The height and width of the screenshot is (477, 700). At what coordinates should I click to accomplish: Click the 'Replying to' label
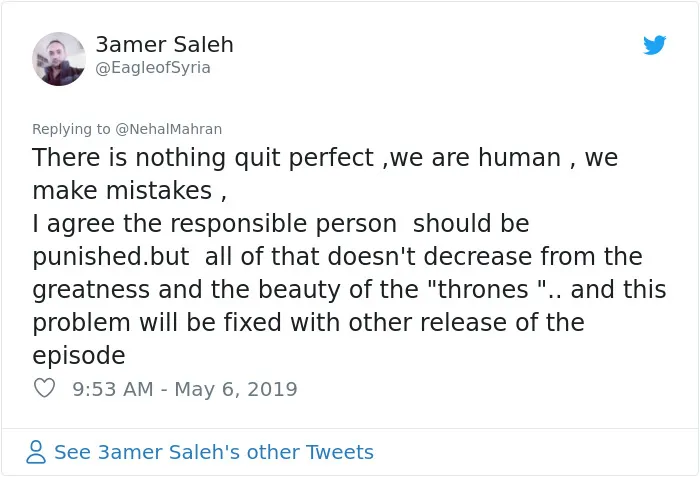71,129
